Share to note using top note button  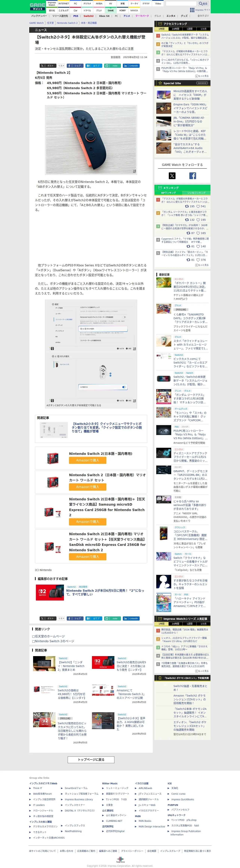tap(112, 66)
